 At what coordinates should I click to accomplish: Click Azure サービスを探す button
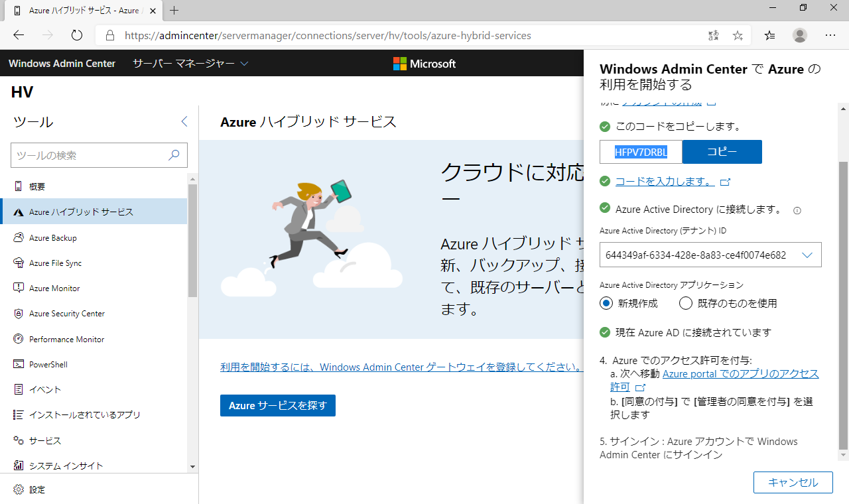[x=278, y=405]
